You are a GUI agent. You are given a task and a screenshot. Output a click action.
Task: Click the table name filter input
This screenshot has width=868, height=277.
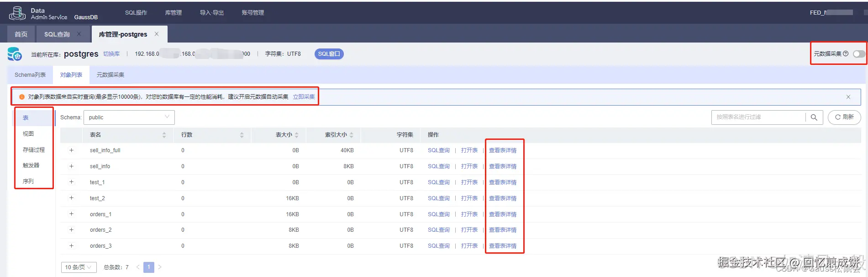(x=758, y=117)
